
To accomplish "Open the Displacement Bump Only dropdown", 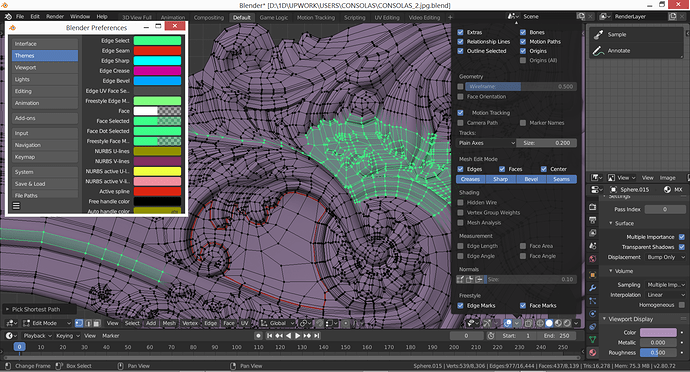I will coord(665,257).
